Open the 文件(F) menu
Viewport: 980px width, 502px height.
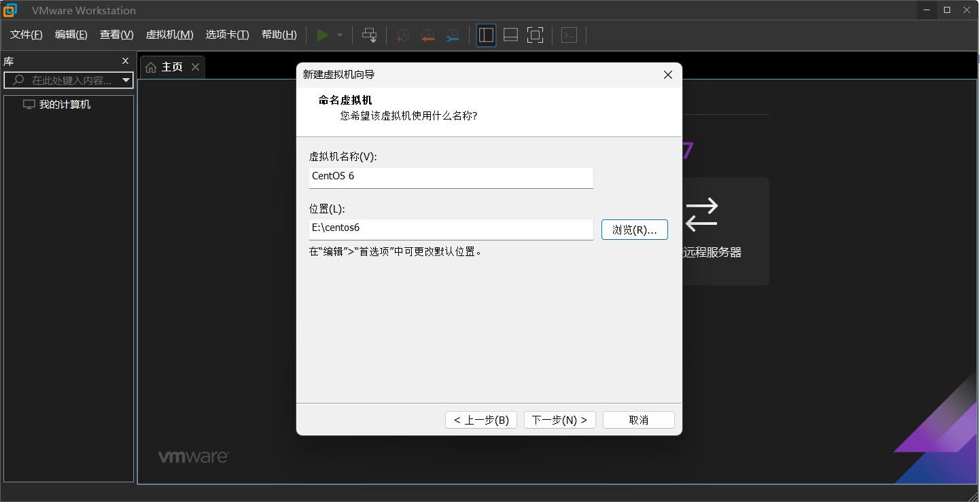[x=27, y=35]
